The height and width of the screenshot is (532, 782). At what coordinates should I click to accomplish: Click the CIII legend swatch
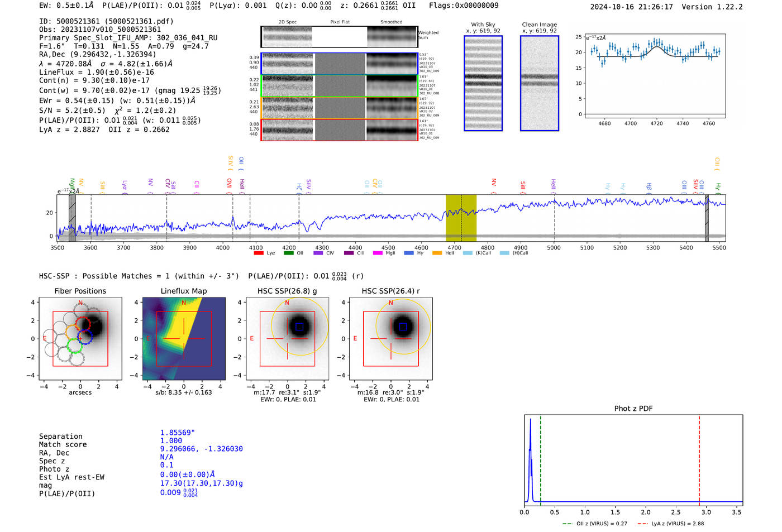pos(349,253)
